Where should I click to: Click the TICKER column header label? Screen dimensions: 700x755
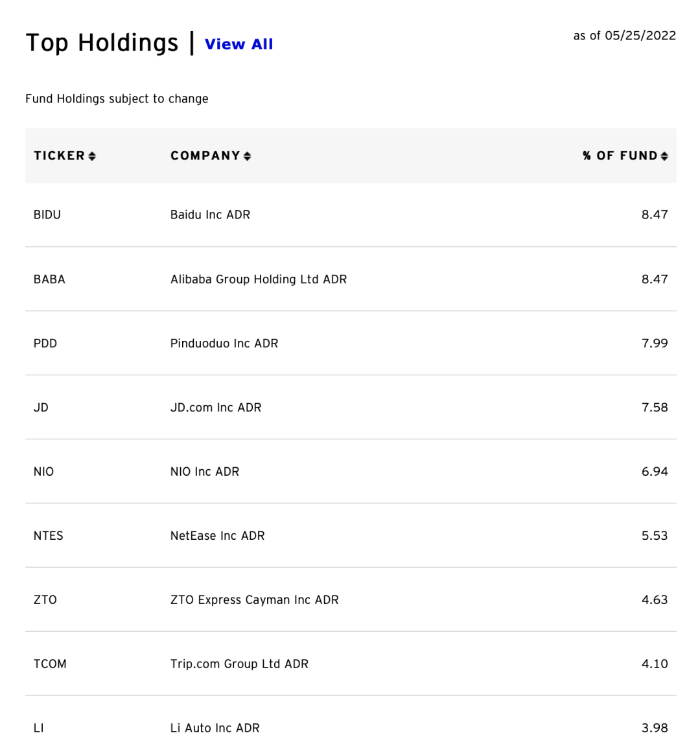click(59, 156)
